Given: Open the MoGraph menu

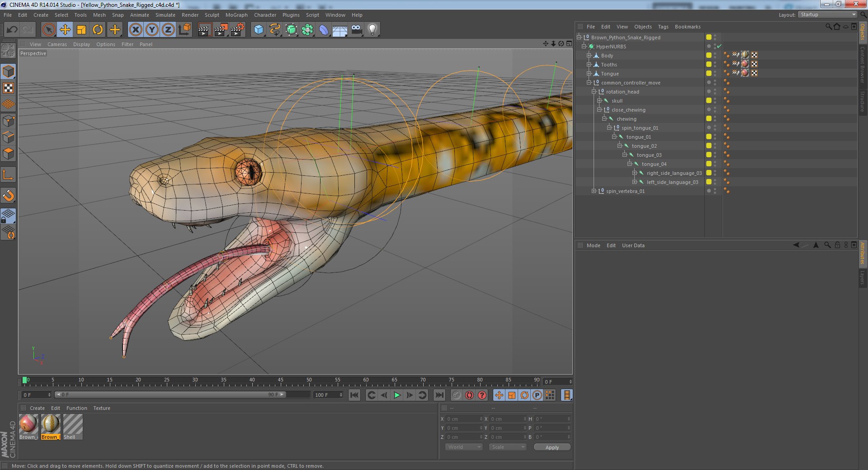Looking at the screenshot, I should tap(236, 15).
